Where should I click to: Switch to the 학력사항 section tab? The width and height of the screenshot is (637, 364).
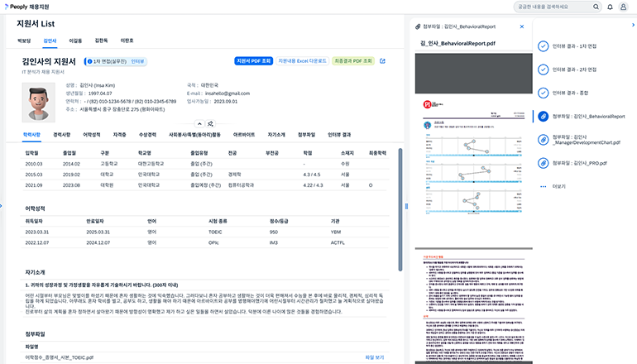click(x=31, y=135)
